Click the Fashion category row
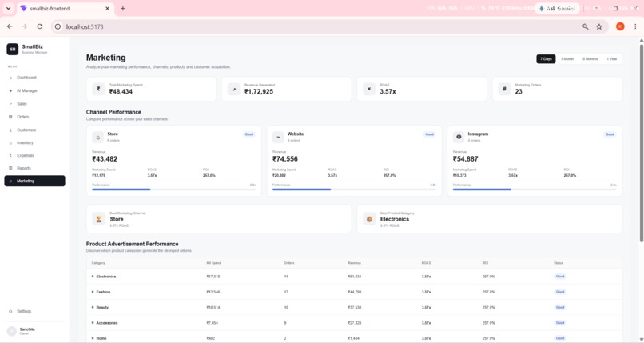The image size is (644, 343). click(x=354, y=292)
